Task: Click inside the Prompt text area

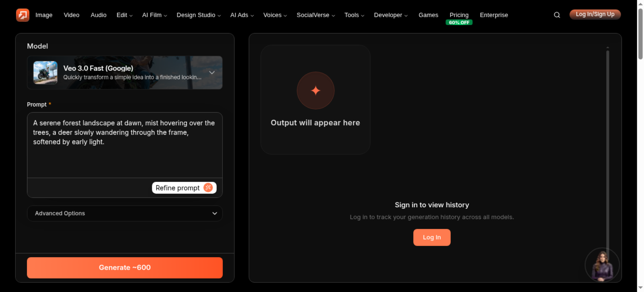Action: point(125,145)
